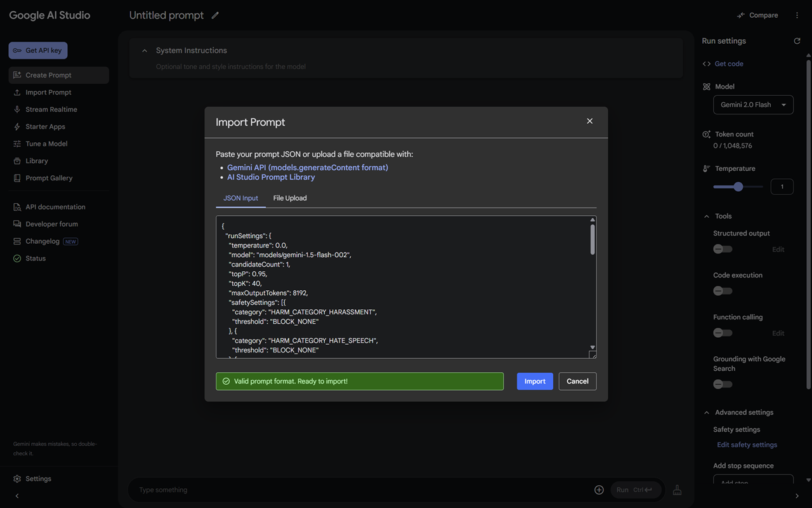Click the Stream Realtime microphone icon

(x=17, y=109)
